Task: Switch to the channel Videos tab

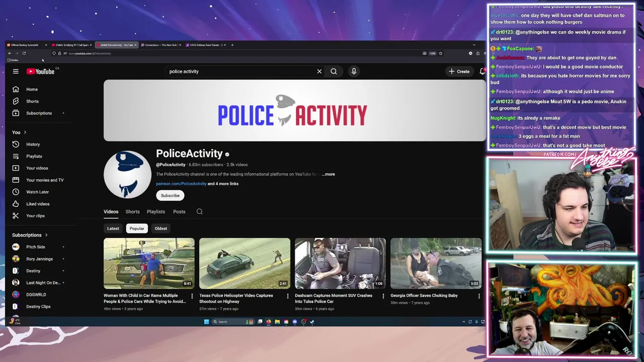Action: [111, 212]
